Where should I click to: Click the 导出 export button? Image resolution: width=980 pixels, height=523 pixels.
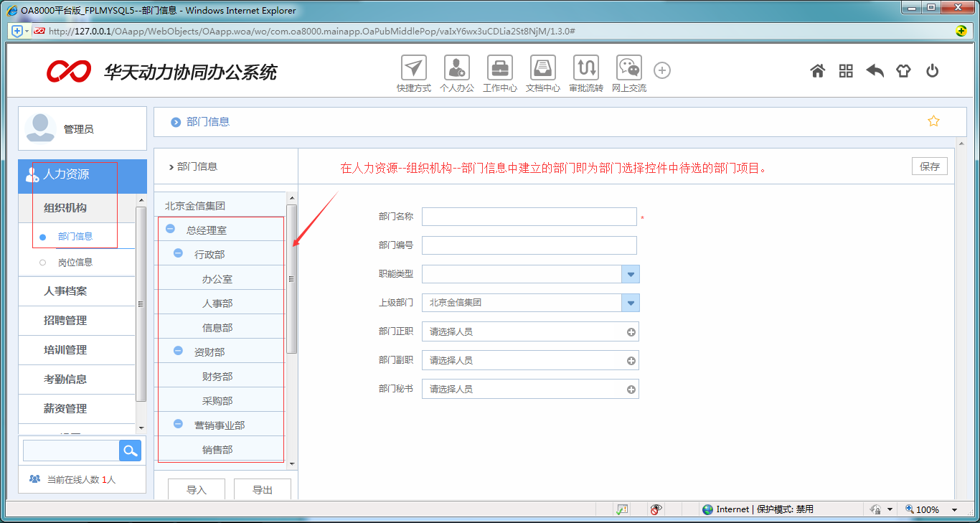pyautogui.click(x=263, y=490)
